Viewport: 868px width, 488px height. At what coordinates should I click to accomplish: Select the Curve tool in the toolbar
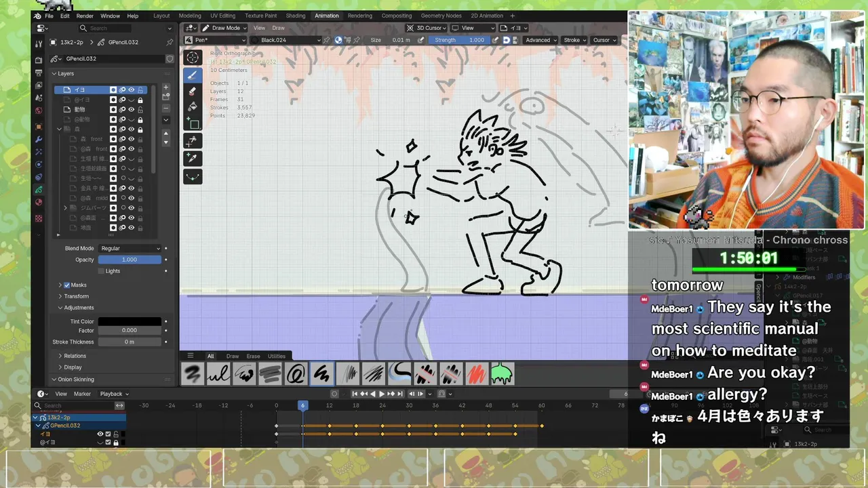pyautogui.click(x=193, y=176)
